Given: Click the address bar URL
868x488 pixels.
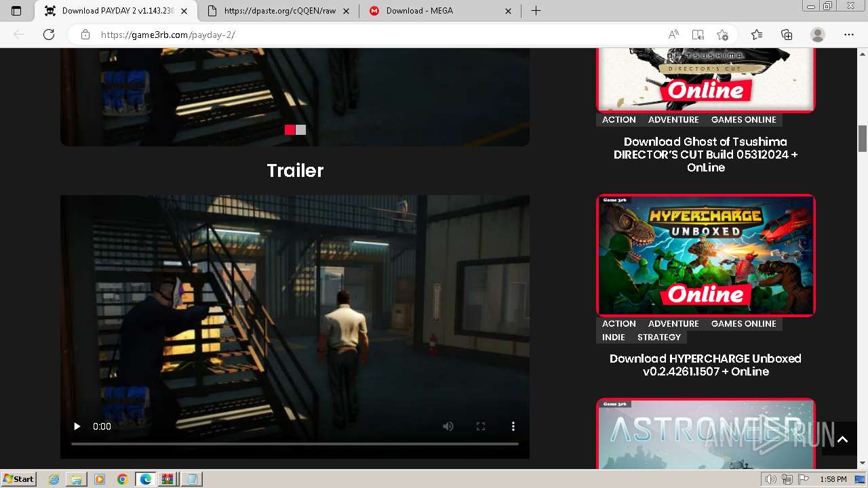Looking at the screenshot, I should click(168, 35).
